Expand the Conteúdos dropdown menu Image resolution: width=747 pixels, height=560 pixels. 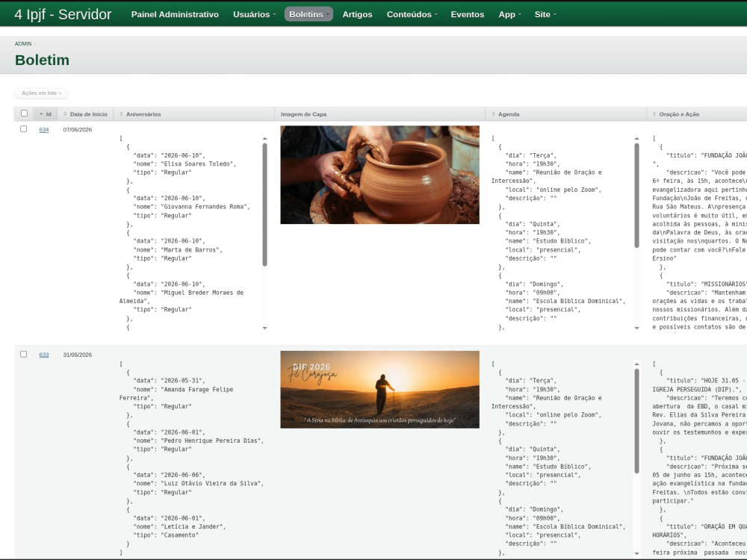[x=412, y=14]
